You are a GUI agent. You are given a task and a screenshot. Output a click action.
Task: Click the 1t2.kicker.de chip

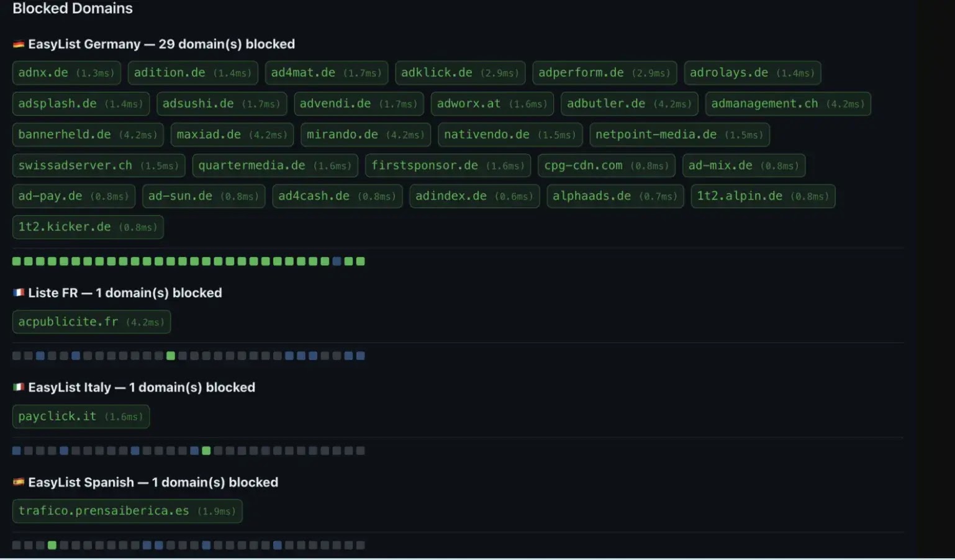pos(88,227)
